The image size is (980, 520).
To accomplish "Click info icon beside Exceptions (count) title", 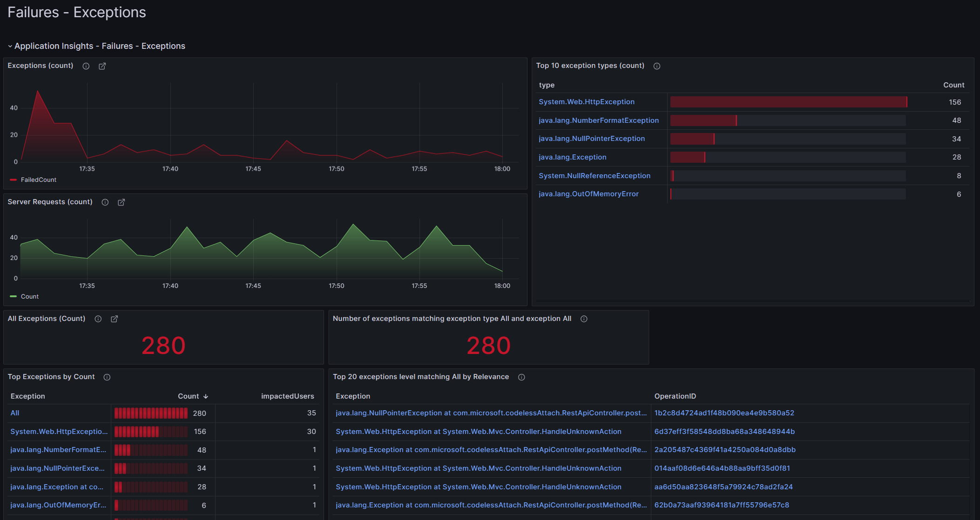I will click(86, 66).
